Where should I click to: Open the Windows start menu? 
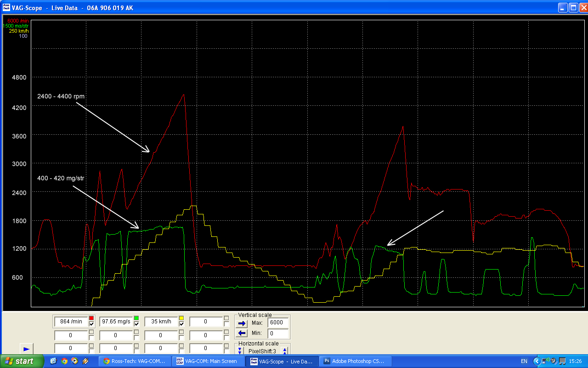click(22, 361)
